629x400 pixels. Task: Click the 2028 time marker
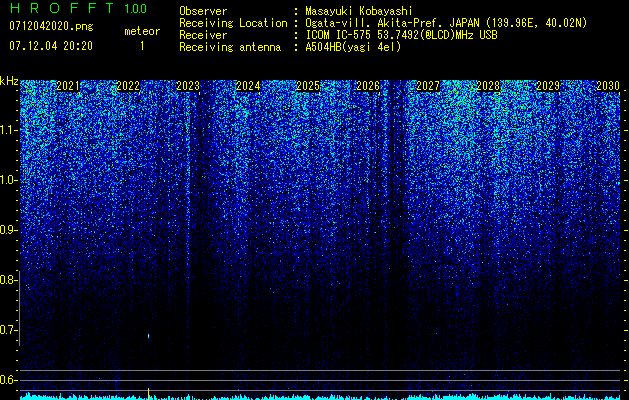click(488, 86)
